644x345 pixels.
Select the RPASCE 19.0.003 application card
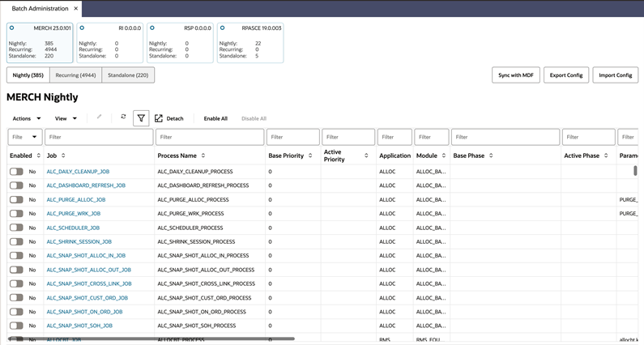pyautogui.click(x=250, y=43)
